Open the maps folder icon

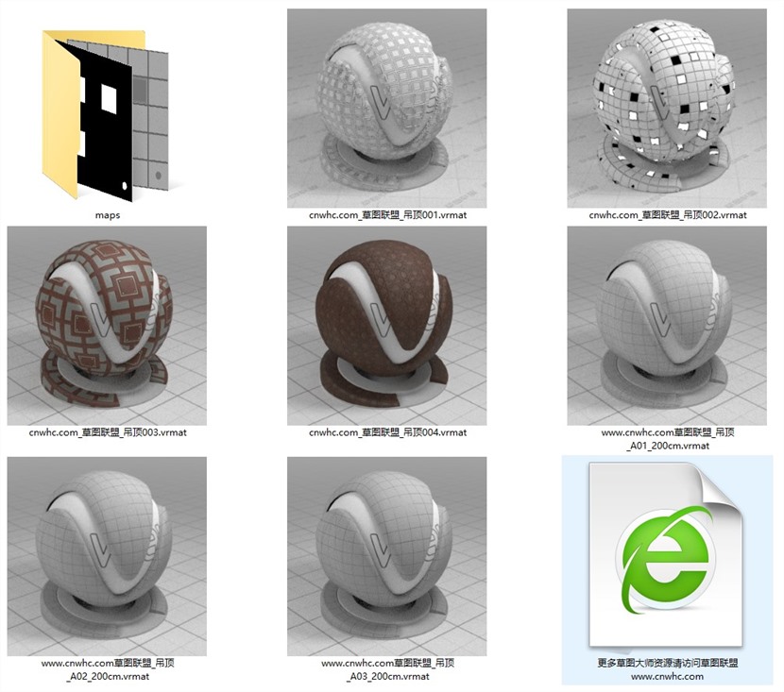click(107, 116)
